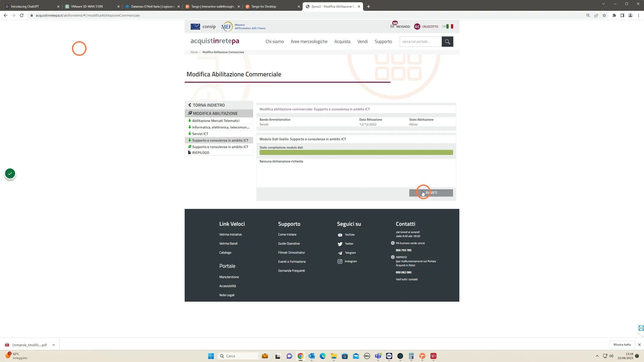Screen dimensions: 644x362
Task: Select Informatica, elettronica, telecomun... tree item
Action: click(219, 127)
